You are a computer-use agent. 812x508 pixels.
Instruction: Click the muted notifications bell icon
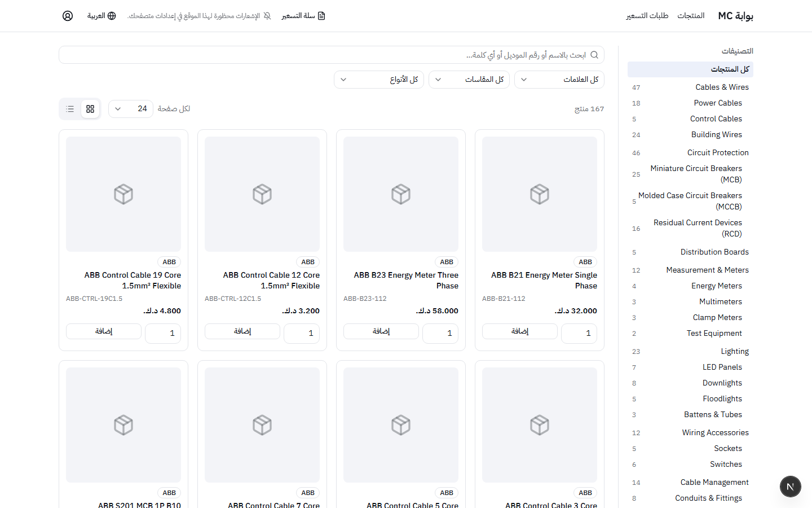[x=267, y=16]
